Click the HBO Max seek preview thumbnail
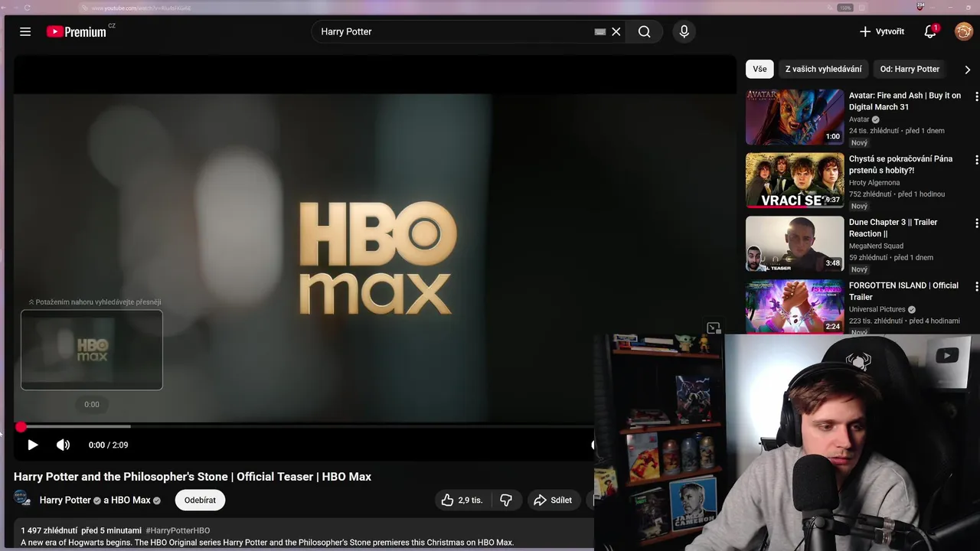 (92, 350)
